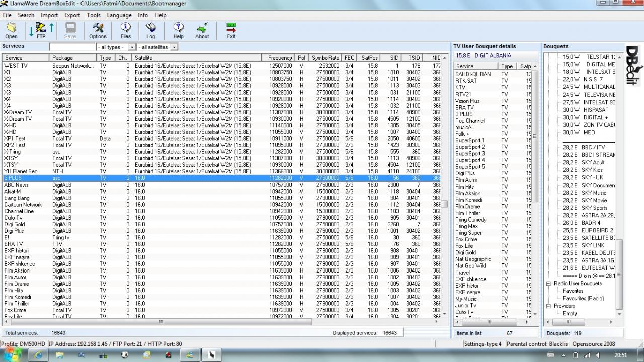644x362 pixels.
Task: Click the volume speaker tray icon
Action: click(x=598, y=355)
